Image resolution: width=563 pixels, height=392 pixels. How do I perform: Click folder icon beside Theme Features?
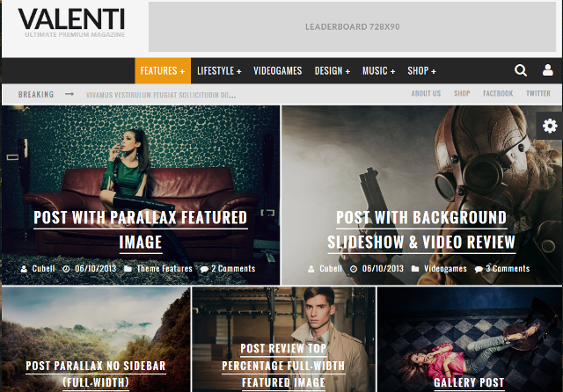coord(128,268)
